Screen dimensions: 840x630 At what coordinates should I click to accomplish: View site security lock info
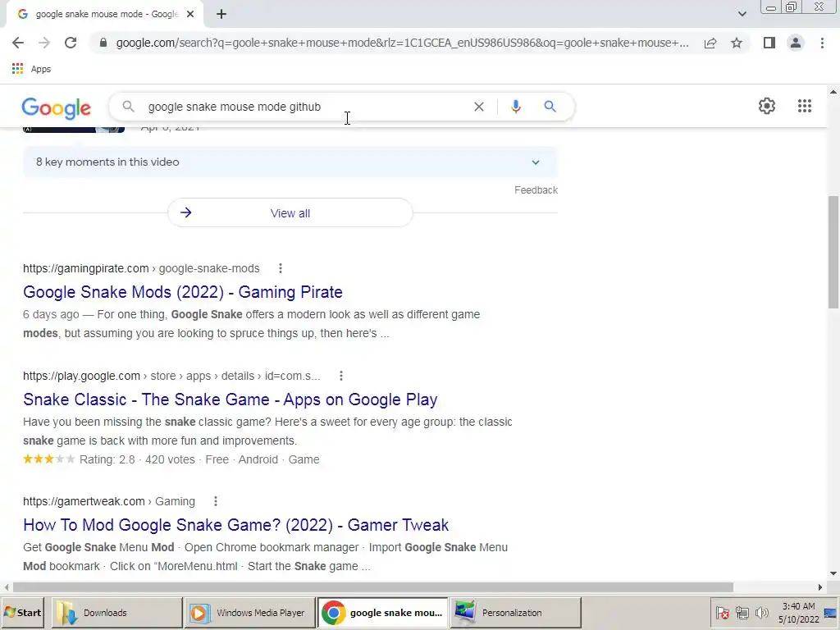coord(103,43)
